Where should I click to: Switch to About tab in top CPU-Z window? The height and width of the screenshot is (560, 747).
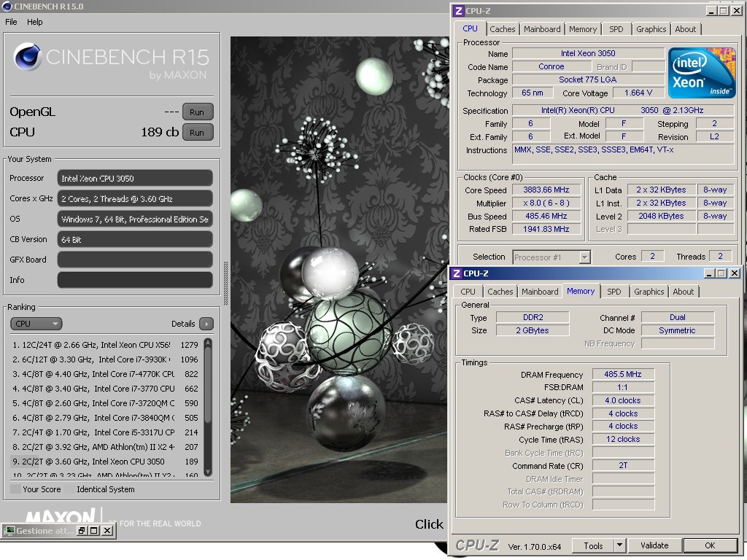pyautogui.click(x=686, y=29)
